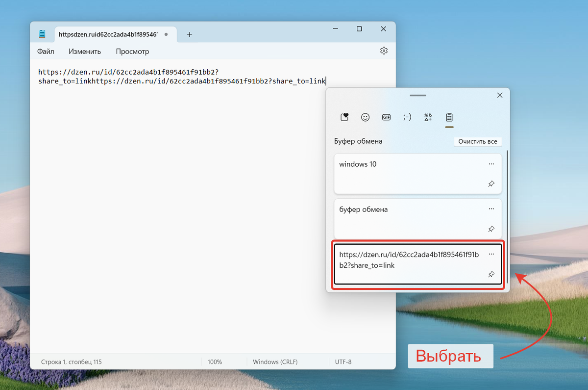
Task: Pin the 'буфер обмена' clipboard item
Action: pyautogui.click(x=491, y=229)
